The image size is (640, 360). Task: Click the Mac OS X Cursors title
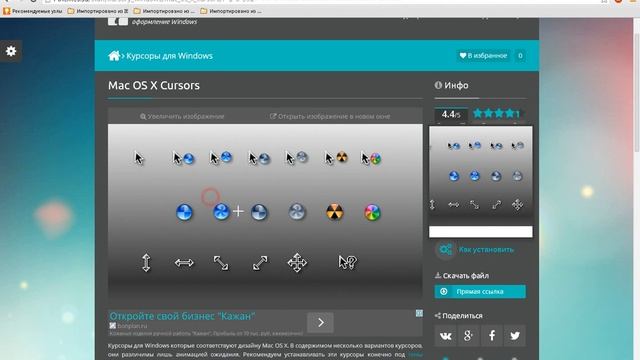coord(154,85)
